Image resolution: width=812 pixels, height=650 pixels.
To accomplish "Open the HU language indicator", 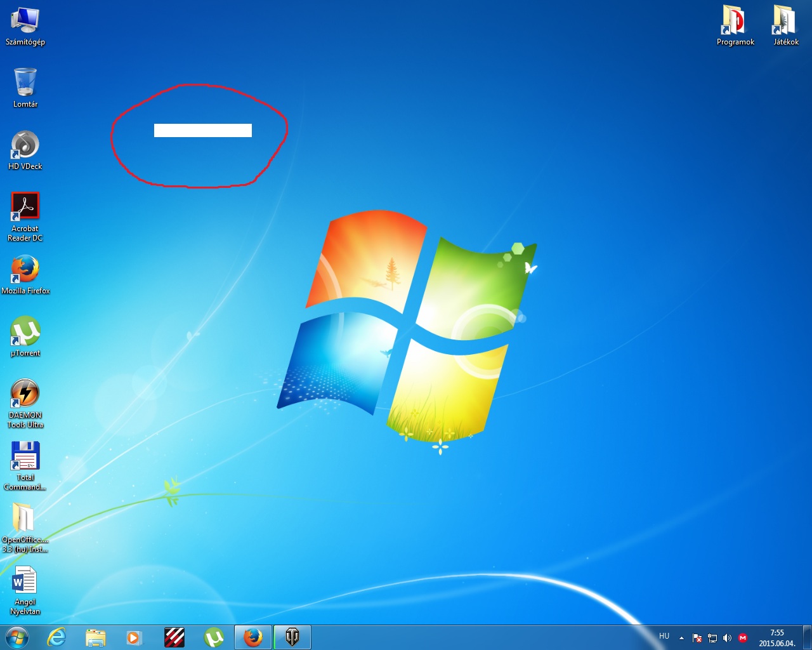I will 664,636.
